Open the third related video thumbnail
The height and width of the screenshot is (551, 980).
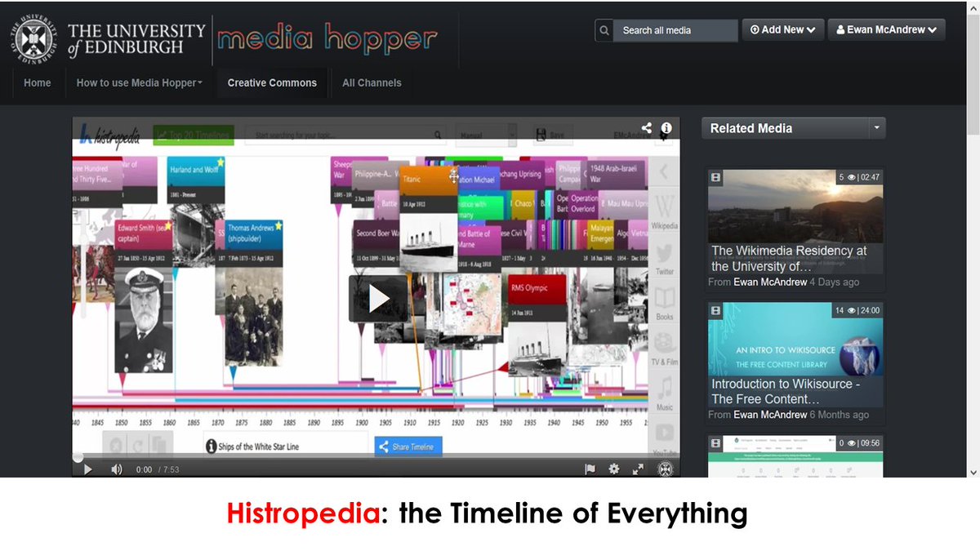(x=795, y=456)
